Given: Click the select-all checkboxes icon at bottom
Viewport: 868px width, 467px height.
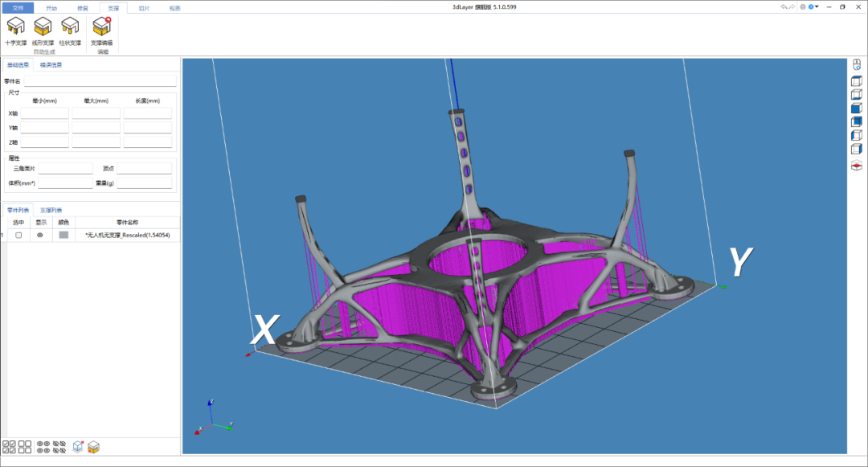Looking at the screenshot, I should click(8, 447).
